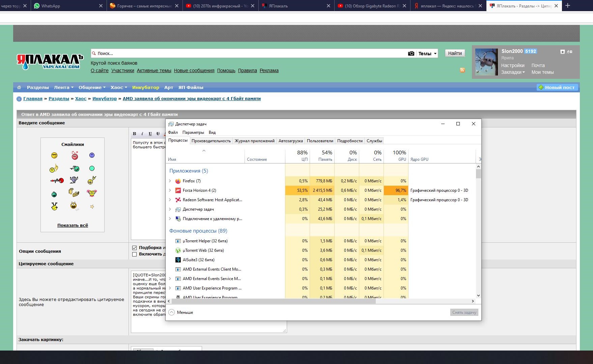
Task: Toggle the "Подборка" checkbox
Action: click(135, 248)
